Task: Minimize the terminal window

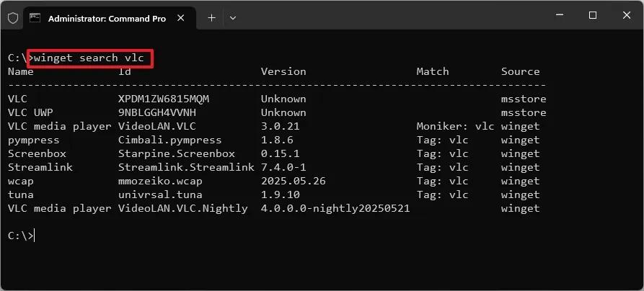Action: 558,15
